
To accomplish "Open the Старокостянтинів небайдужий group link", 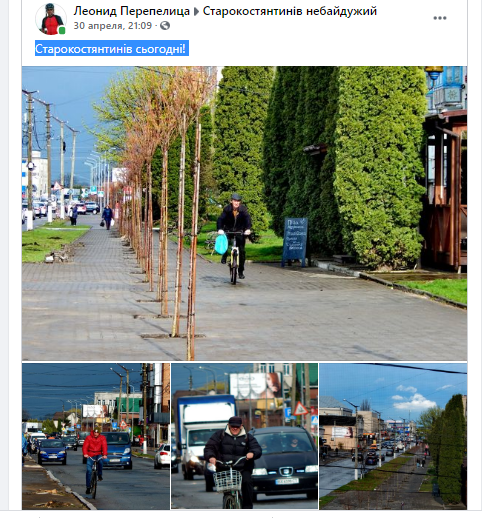I will (290, 11).
